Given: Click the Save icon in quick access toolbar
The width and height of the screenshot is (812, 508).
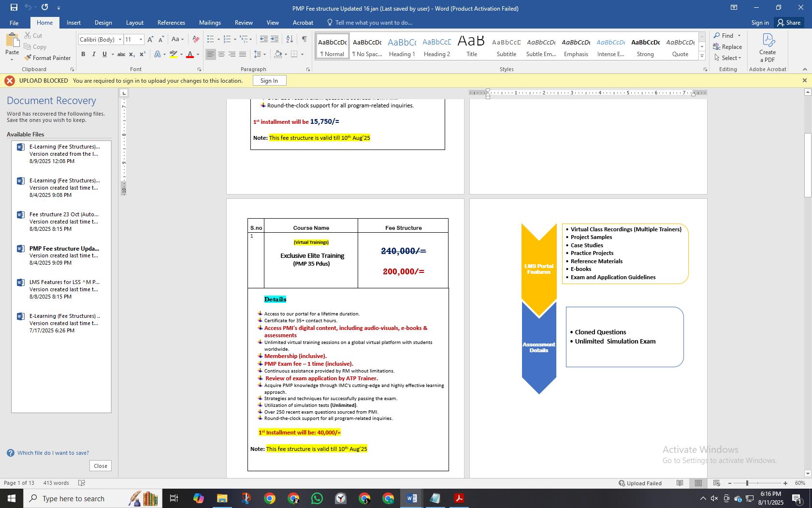Looking at the screenshot, I should coord(14,7).
